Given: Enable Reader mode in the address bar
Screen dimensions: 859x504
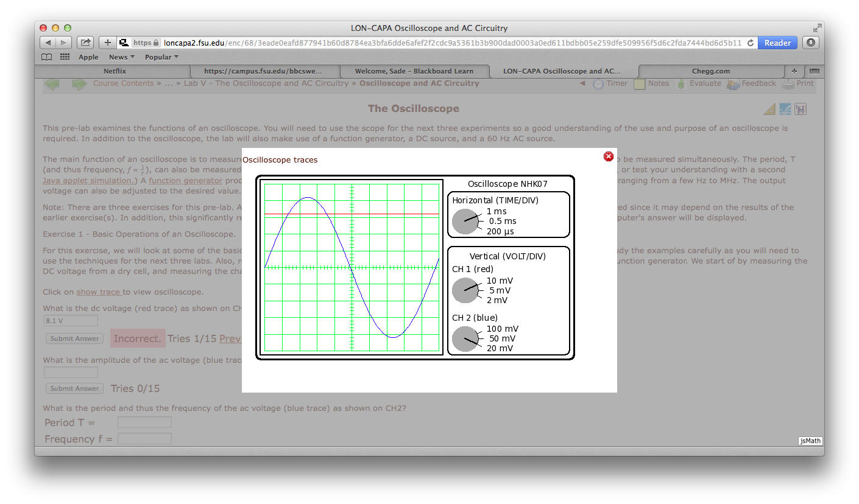Looking at the screenshot, I should [777, 42].
